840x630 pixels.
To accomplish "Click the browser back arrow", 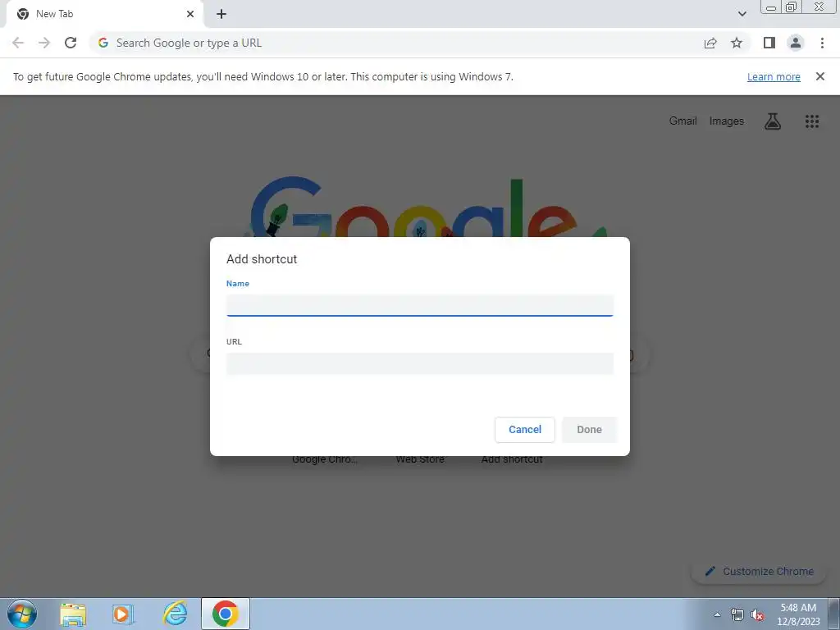I will coord(18,43).
